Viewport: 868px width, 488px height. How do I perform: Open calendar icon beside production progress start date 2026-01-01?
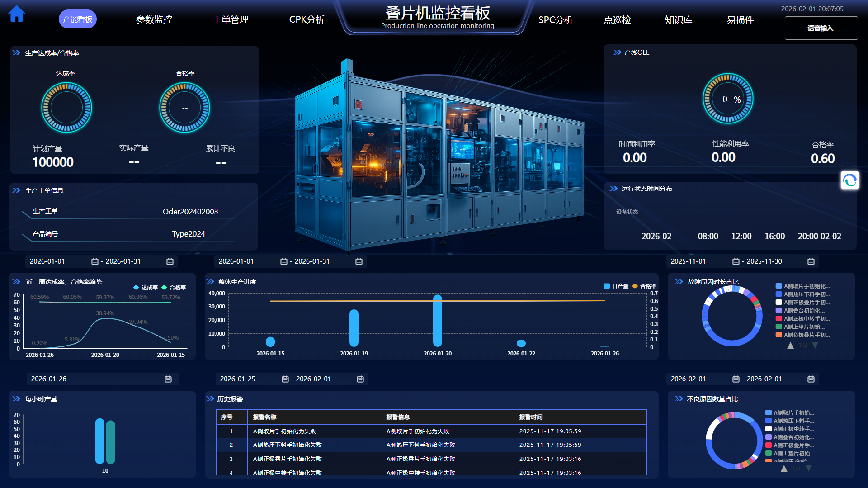pos(283,261)
